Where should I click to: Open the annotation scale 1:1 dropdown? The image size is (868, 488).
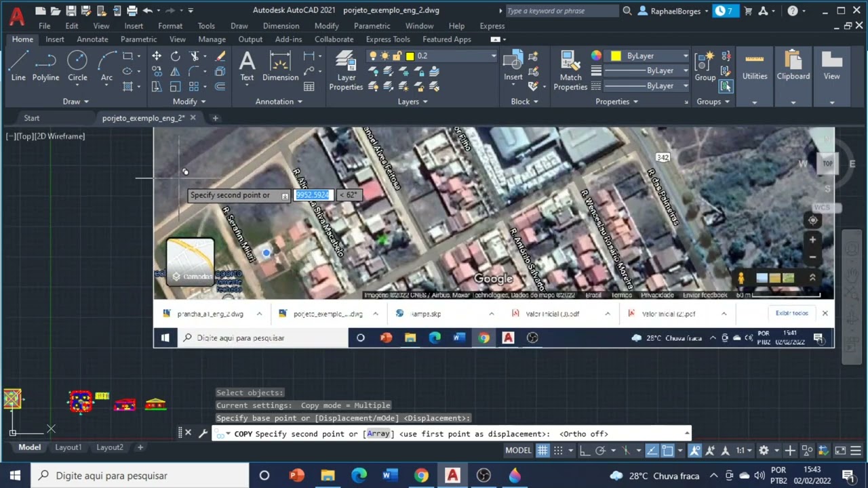(744, 450)
